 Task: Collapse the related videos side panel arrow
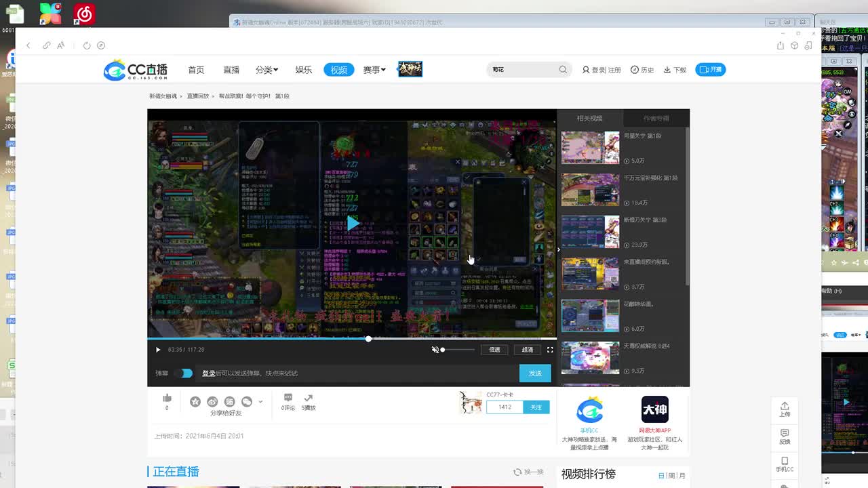coord(559,249)
